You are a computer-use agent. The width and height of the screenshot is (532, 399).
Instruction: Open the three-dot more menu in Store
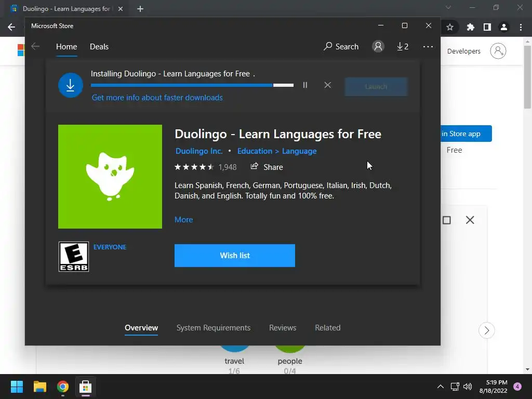[428, 46]
